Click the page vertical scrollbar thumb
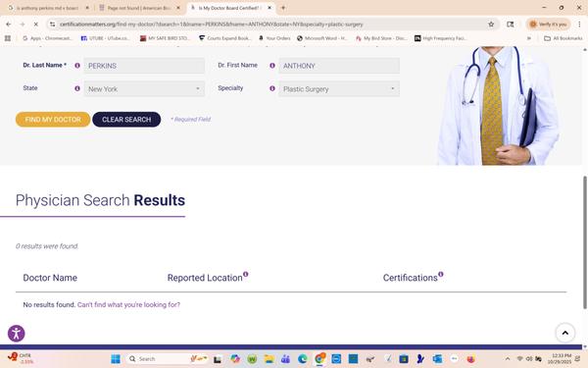588x368 pixels. click(x=585, y=242)
